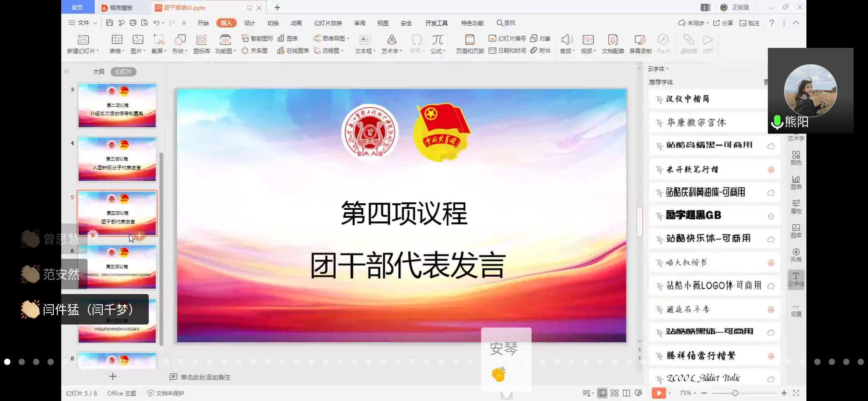Open 关系图 relationship diagram
Image resolution: width=868 pixels, height=401 pixels.
pyautogui.click(x=254, y=50)
